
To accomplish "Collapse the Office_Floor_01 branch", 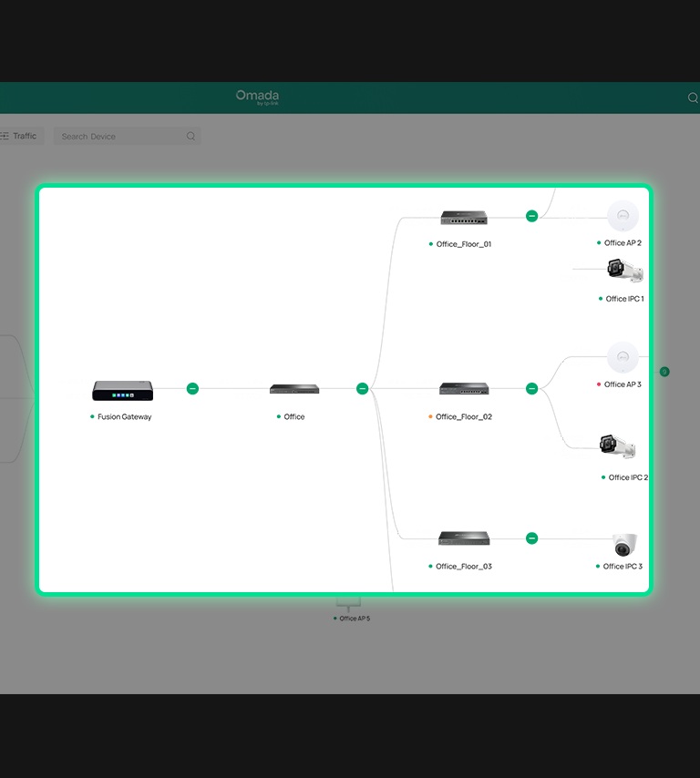I will pos(531,216).
